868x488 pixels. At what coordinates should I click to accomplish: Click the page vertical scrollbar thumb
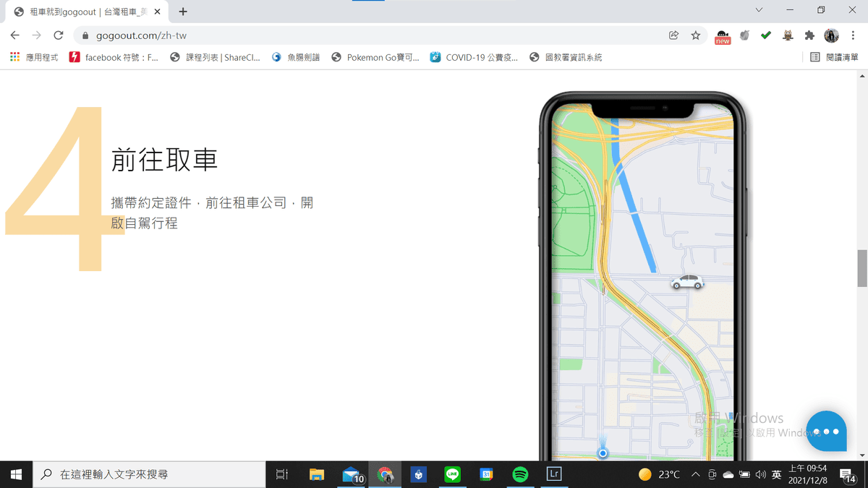pos(861,267)
